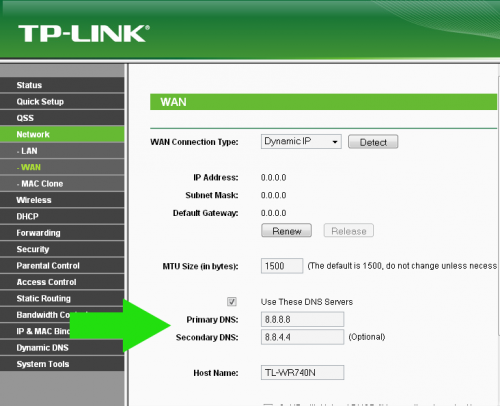This screenshot has width=500, height=406.
Task: Click the Detect button
Action: [373, 142]
